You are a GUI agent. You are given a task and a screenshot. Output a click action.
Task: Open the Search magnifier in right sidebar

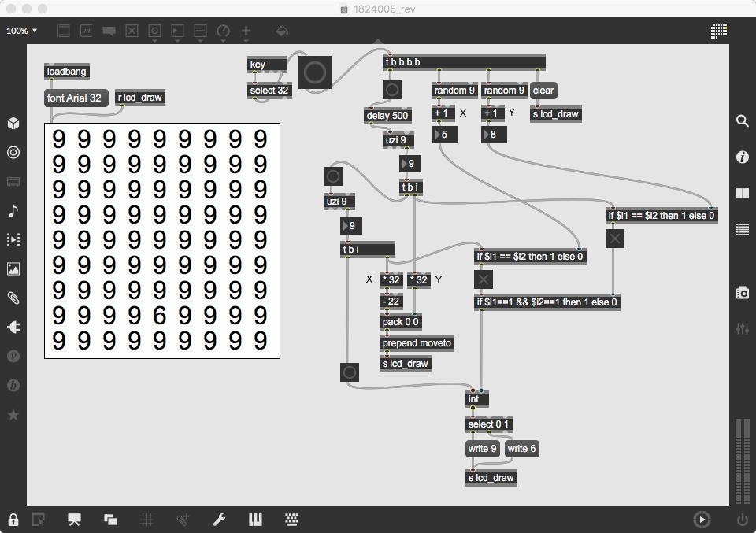743,120
